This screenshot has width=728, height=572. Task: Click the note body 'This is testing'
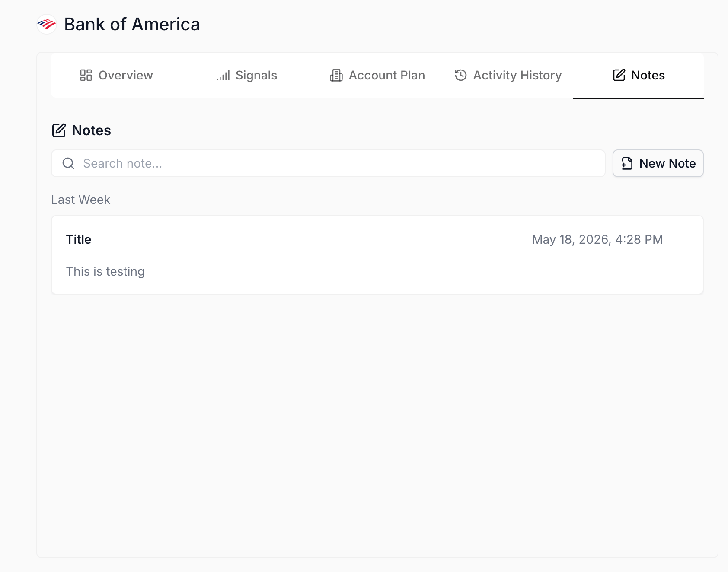(x=105, y=271)
